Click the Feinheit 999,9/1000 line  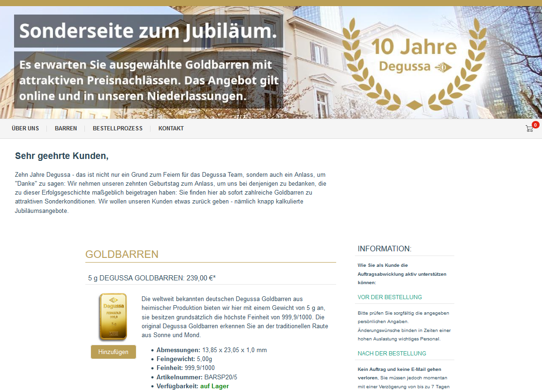pyautogui.click(x=185, y=368)
